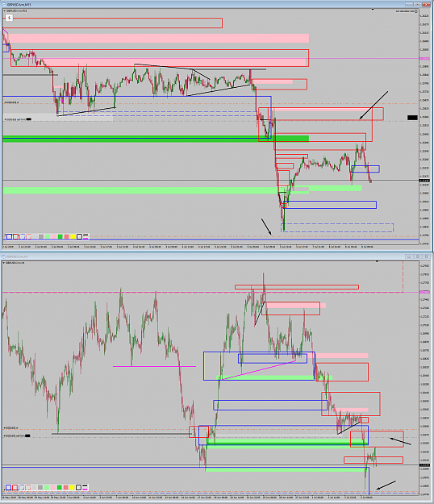The image size is (434, 504).
Task: Select blue dashed rectangle tool in lower chart palette
Action: (22, 487)
